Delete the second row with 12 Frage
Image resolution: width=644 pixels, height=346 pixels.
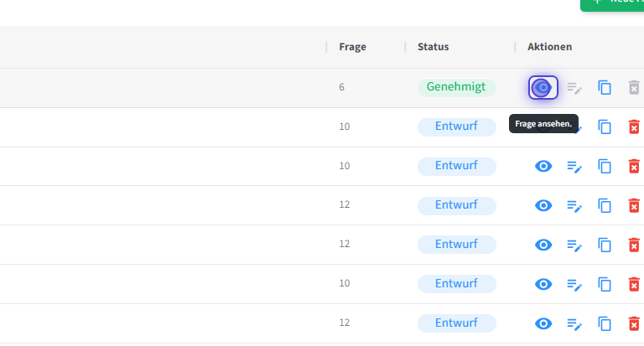[634, 245]
